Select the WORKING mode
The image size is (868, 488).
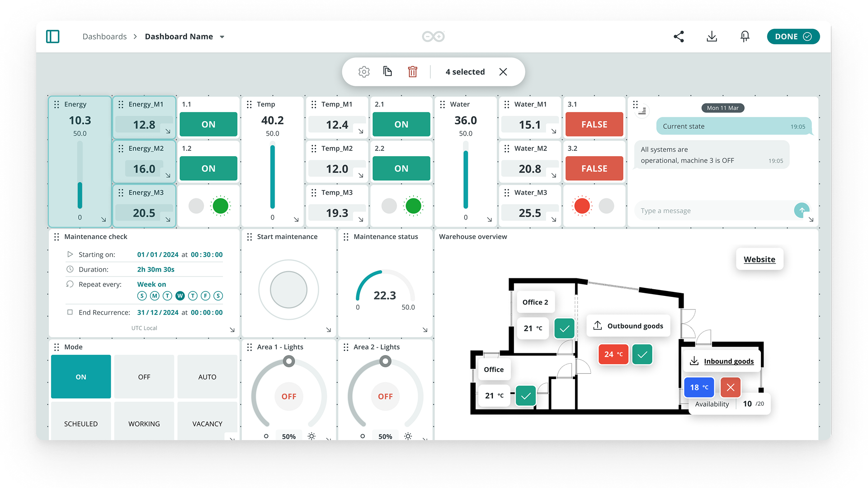pos(144,421)
